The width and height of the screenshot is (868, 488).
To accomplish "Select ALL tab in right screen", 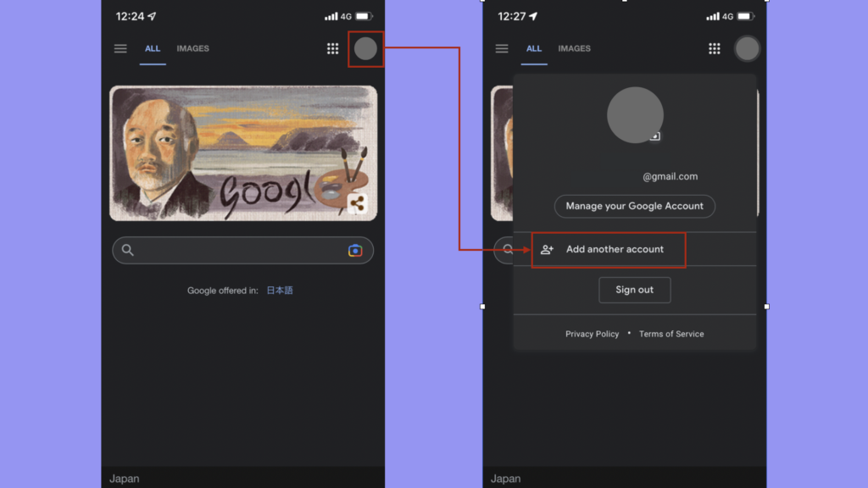I will pos(534,48).
